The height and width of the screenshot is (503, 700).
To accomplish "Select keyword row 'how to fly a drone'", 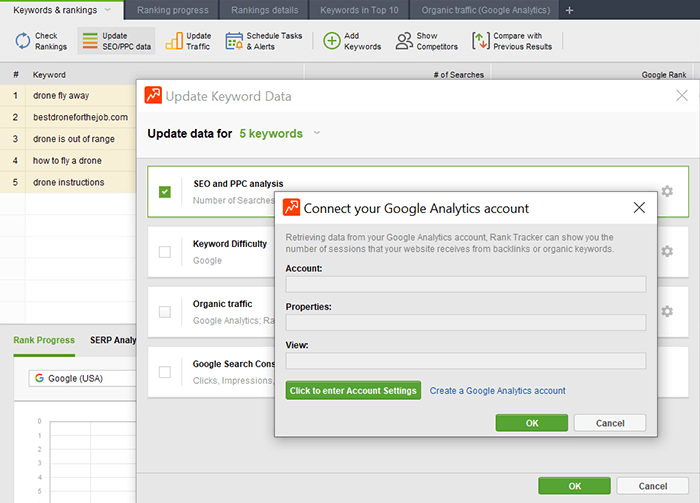I will click(68, 160).
